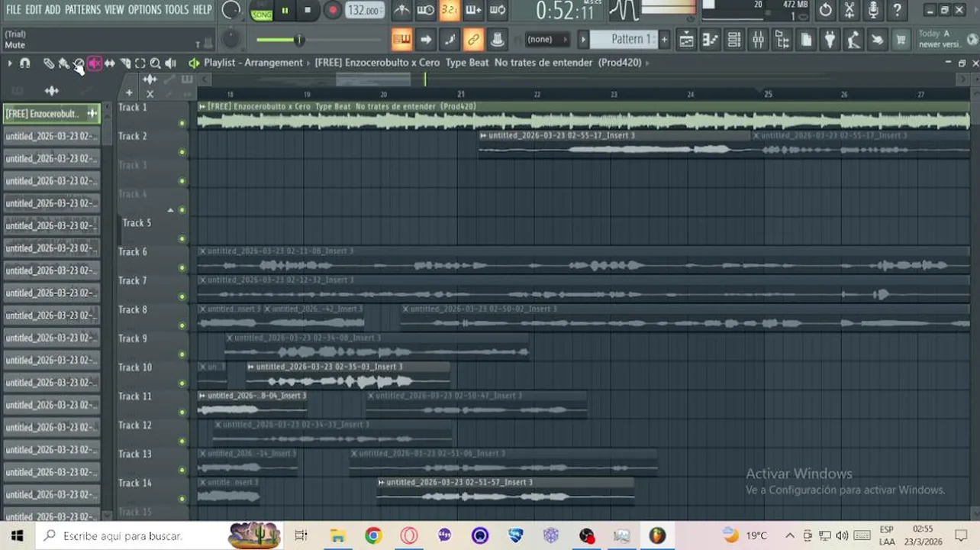Click the project files icon
The width and height of the screenshot is (980, 550).
[806, 40]
